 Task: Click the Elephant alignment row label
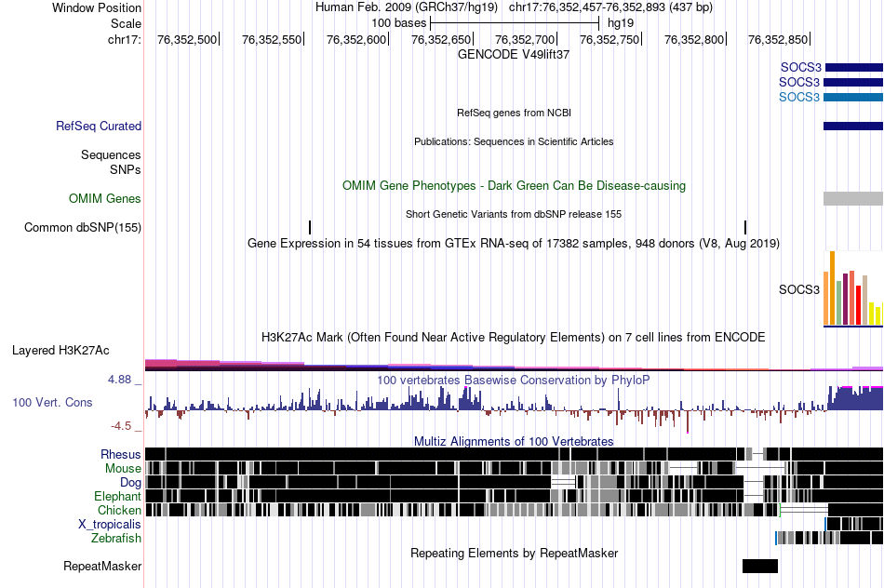click(117, 497)
